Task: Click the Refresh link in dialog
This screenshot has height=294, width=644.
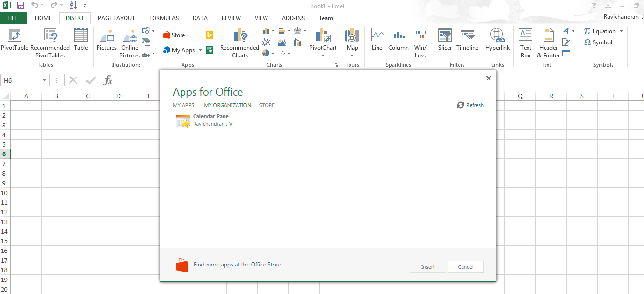Action: (x=470, y=105)
